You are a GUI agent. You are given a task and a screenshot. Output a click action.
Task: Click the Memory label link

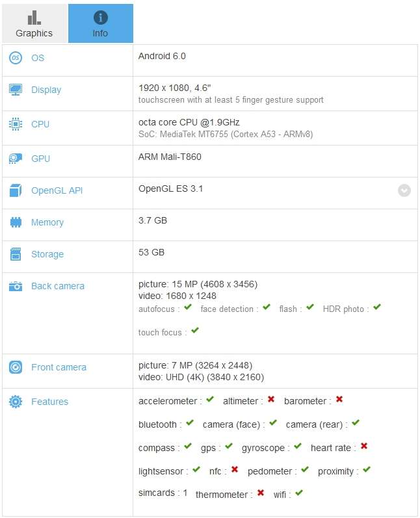(47, 222)
